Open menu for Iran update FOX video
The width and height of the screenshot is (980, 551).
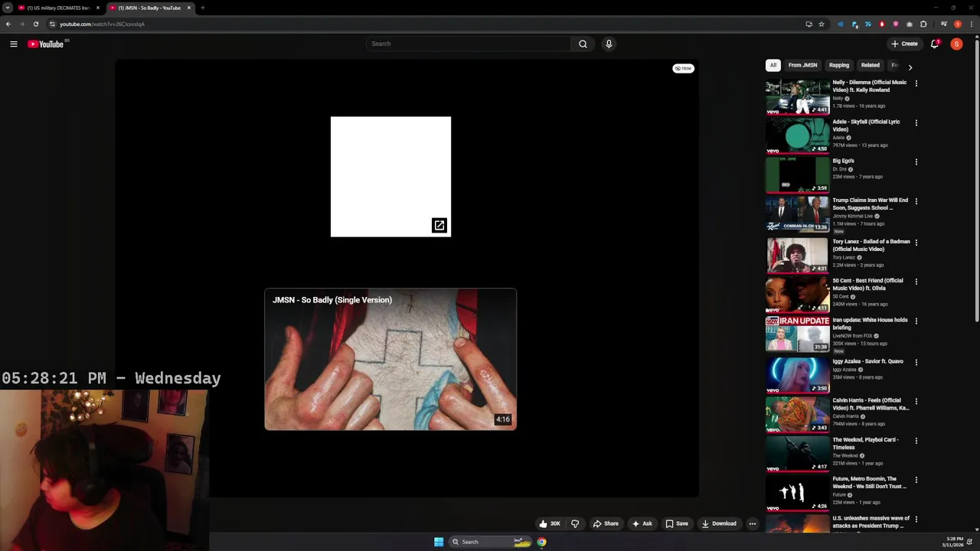pos(916,321)
